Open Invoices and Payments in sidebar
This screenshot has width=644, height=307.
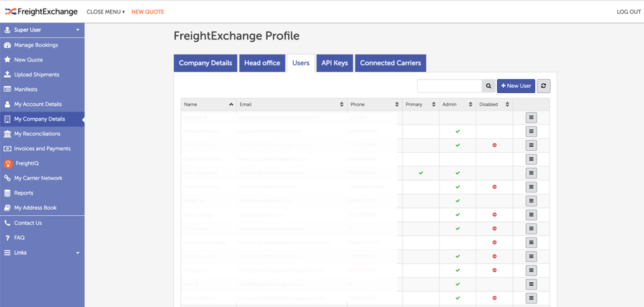[x=42, y=149]
